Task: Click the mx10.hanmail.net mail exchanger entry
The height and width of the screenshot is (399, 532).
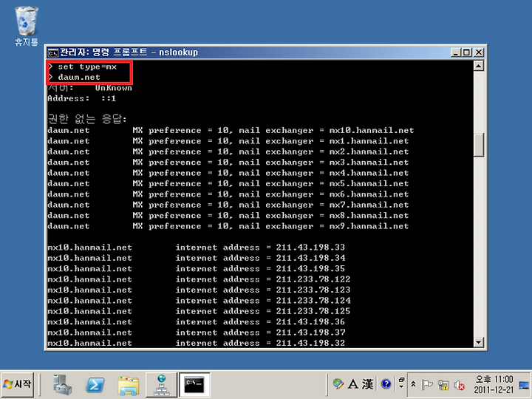Action: point(372,131)
